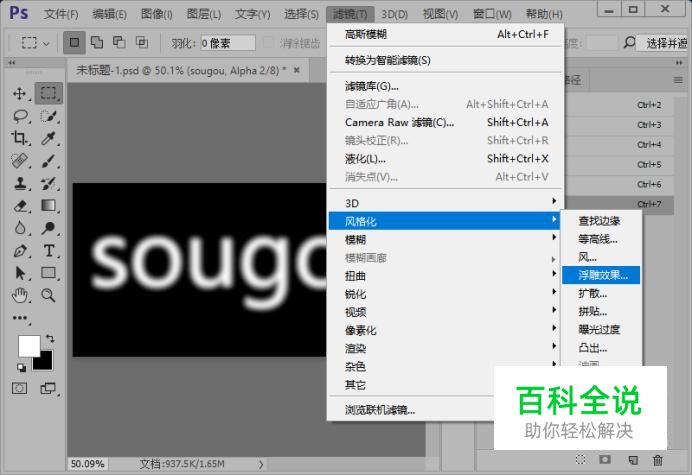Expand the 3D filter submenu
The height and width of the screenshot is (475, 692).
click(444, 203)
